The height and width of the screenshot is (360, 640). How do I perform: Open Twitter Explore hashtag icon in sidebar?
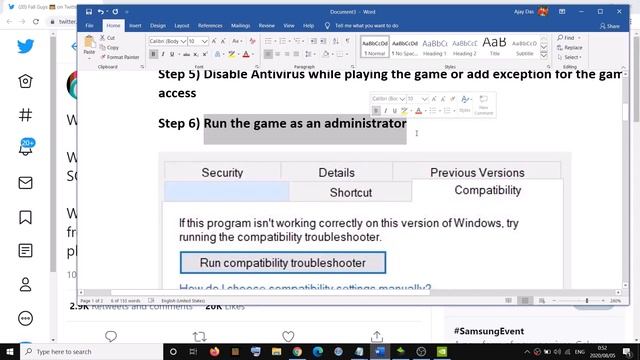pos(25,115)
